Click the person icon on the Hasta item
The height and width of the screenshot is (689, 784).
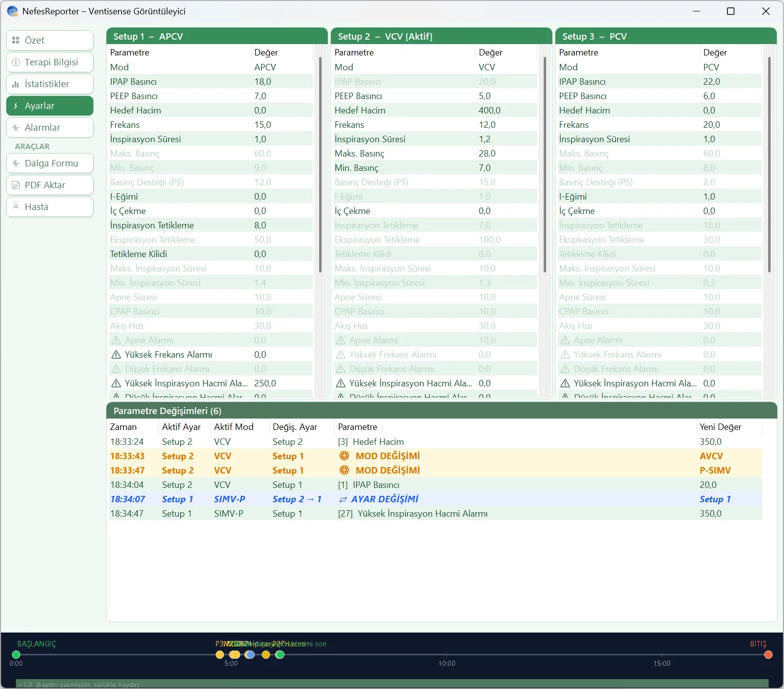[15, 207]
